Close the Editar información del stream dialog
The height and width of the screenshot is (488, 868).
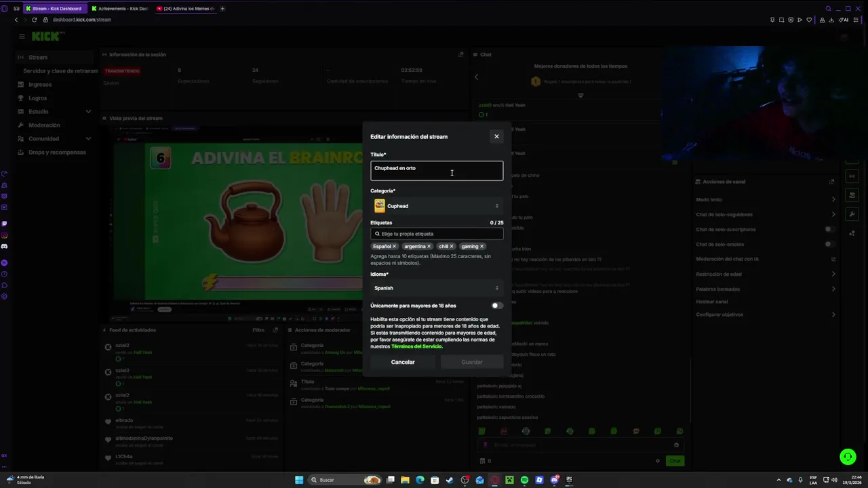tap(496, 136)
